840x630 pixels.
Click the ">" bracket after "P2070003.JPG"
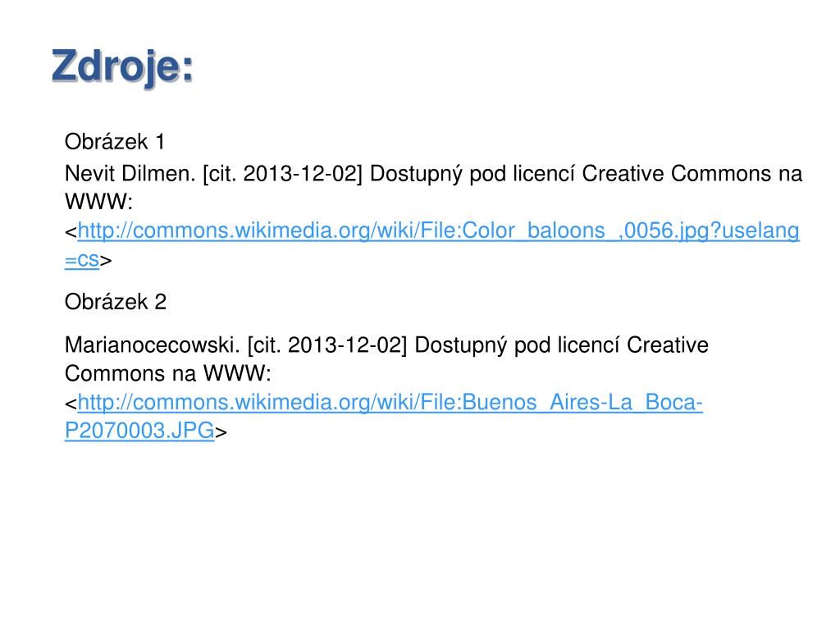pos(220,433)
